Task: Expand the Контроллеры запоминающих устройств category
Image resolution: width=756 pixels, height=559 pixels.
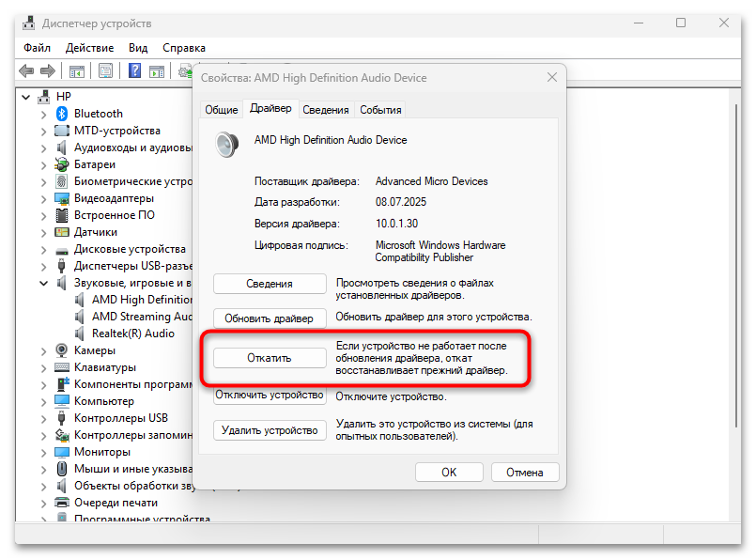Action: [44, 436]
